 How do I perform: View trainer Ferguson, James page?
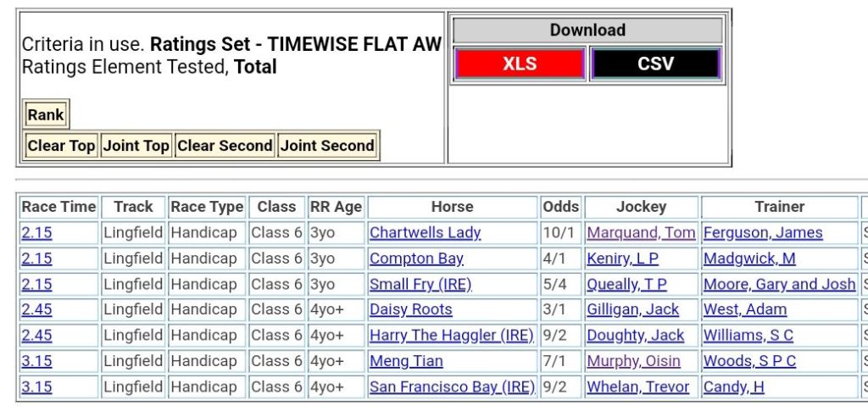coord(763,232)
